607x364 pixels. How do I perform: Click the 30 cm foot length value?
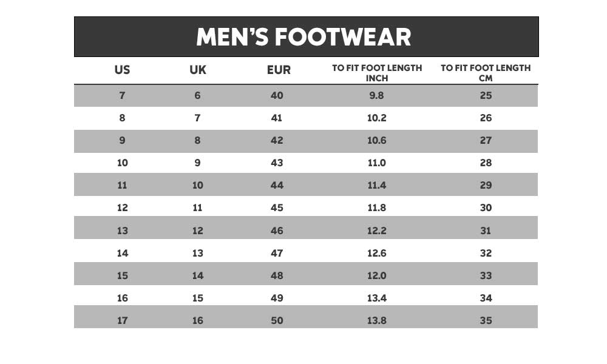pos(486,207)
